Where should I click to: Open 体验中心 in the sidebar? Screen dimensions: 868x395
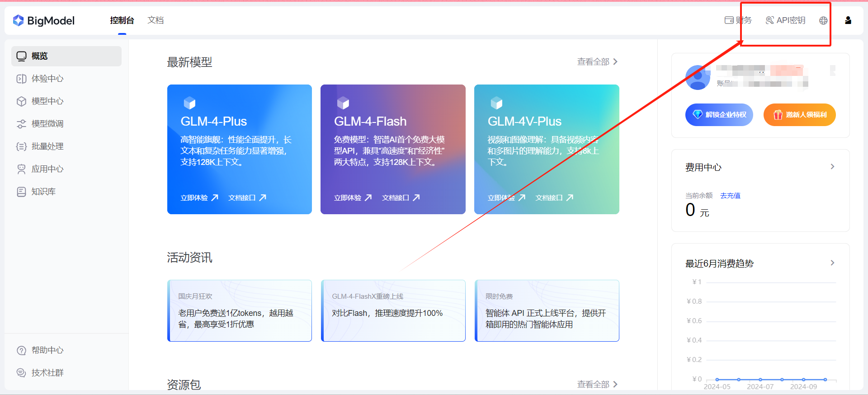66,79
